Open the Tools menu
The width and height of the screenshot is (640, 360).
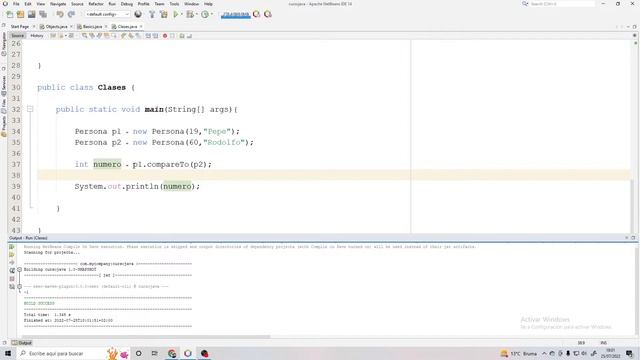(174, 4)
